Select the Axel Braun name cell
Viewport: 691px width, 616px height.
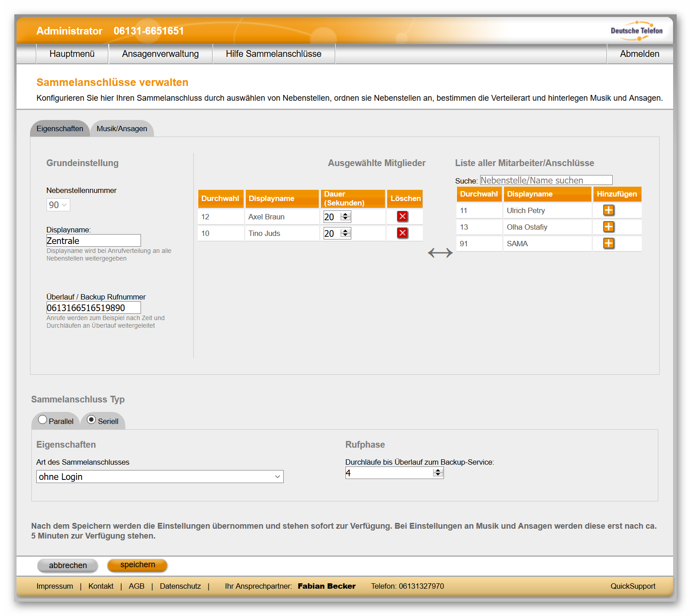coord(282,217)
